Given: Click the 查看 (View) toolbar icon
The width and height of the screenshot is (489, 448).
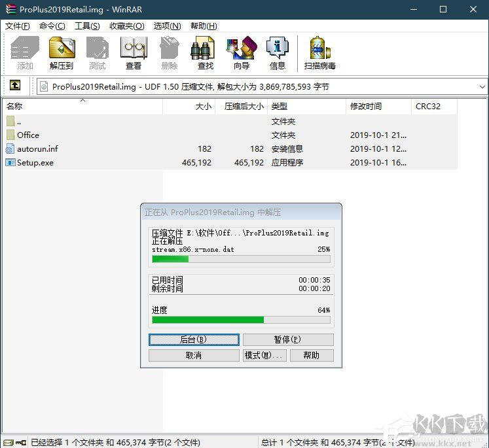Looking at the screenshot, I should 134,48.
